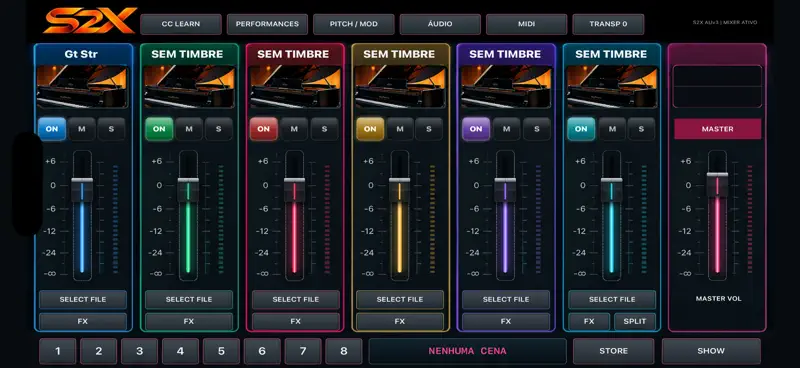Open the ÁUDIO settings

(x=440, y=24)
